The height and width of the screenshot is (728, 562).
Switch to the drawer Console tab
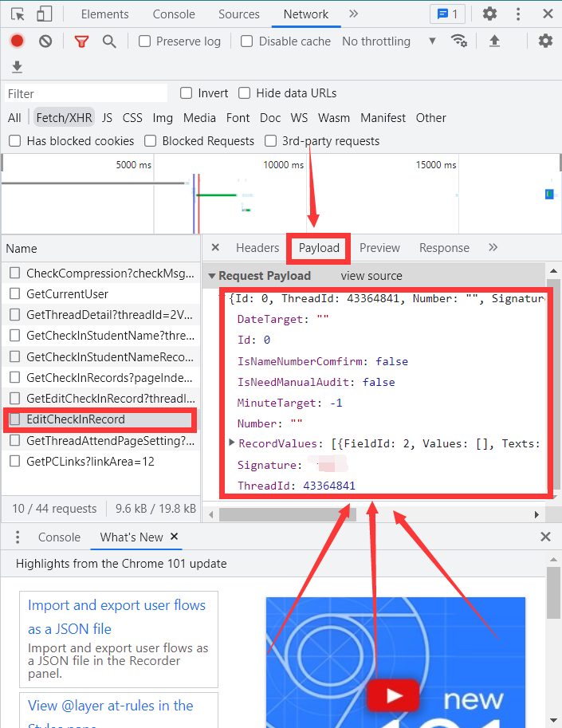tap(59, 537)
